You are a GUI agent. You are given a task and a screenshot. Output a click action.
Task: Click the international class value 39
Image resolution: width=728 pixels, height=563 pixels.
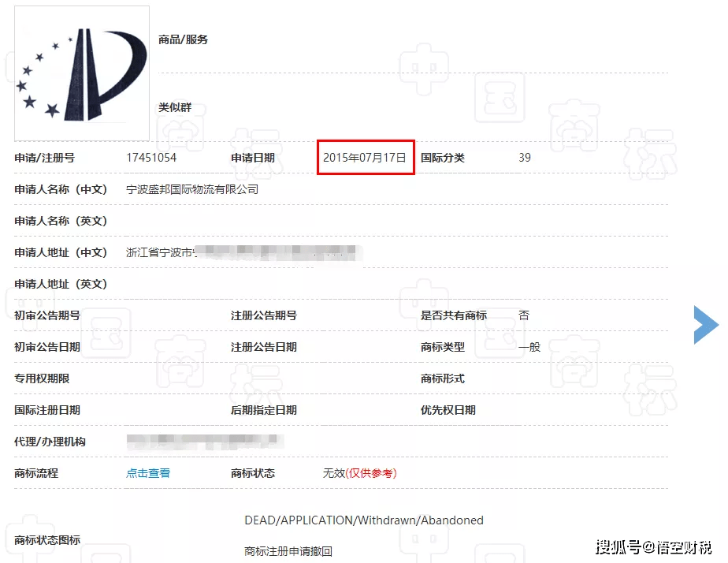524,157
